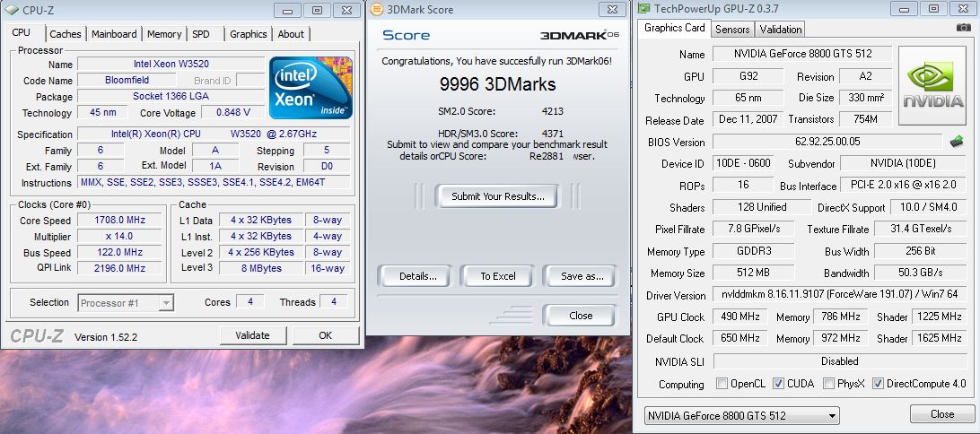Image resolution: width=980 pixels, height=434 pixels.
Task: Click the 9996 3DMarks score text
Action: pos(497,84)
